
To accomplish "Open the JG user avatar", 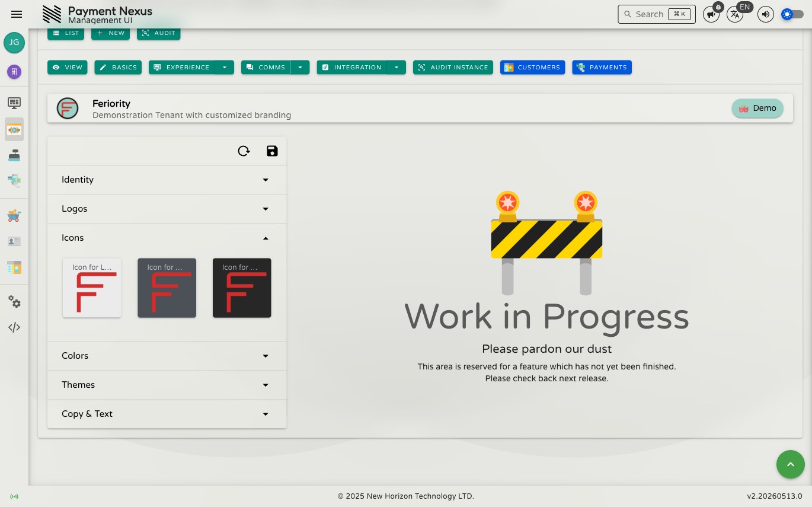I will pyautogui.click(x=14, y=43).
